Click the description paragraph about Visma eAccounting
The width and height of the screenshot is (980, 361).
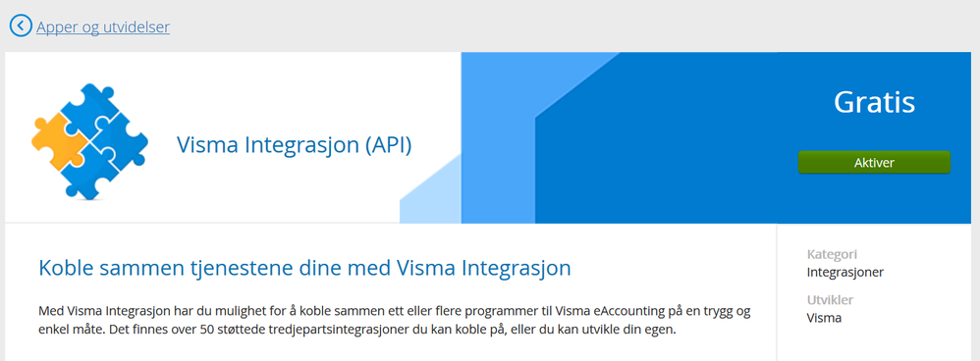click(395, 320)
